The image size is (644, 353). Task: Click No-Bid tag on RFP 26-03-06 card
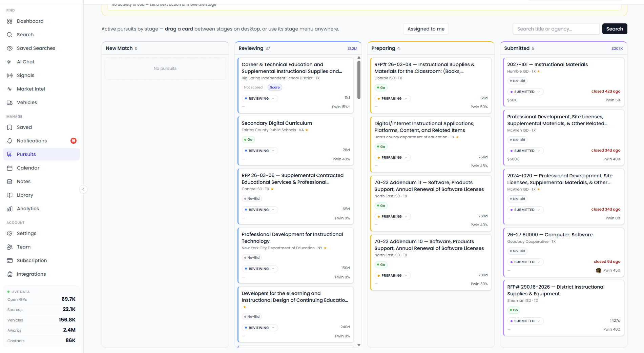252,199
